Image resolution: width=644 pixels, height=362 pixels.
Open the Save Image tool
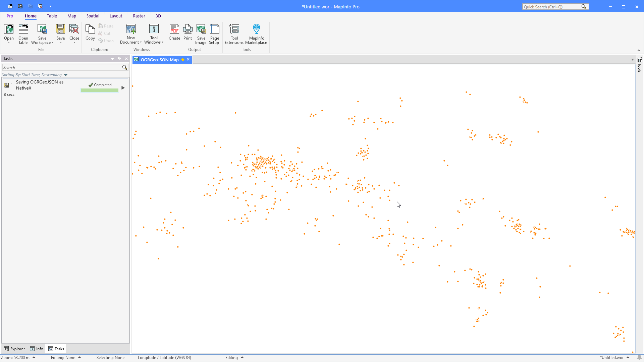pyautogui.click(x=201, y=34)
